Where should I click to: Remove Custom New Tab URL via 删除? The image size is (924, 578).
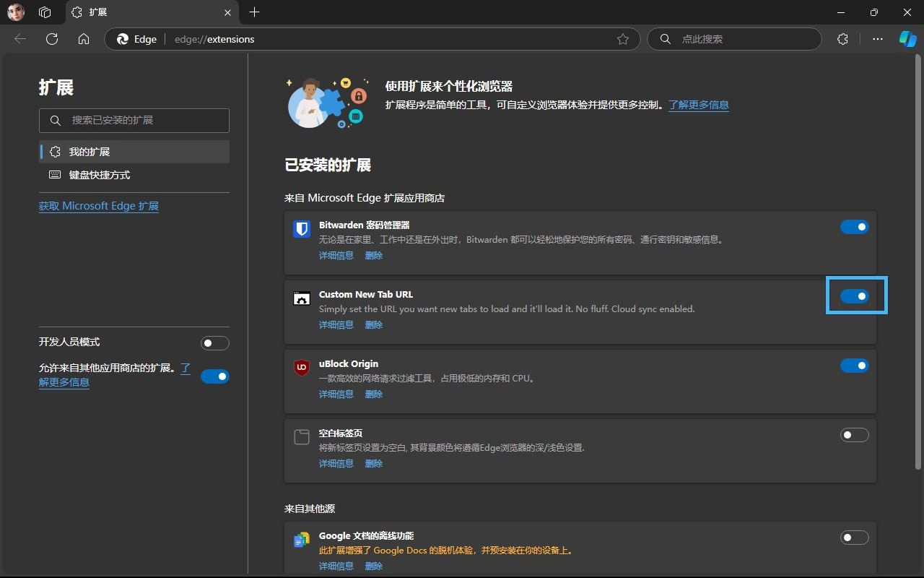pyautogui.click(x=374, y=324)
